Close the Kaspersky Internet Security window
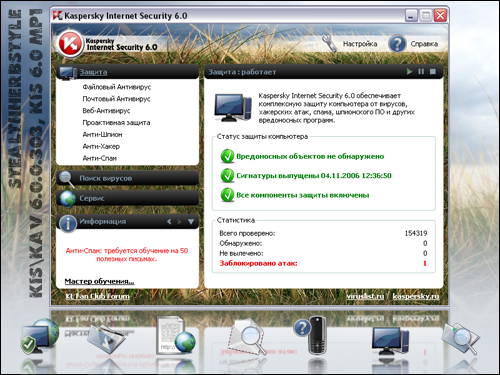 coord(440,15)
